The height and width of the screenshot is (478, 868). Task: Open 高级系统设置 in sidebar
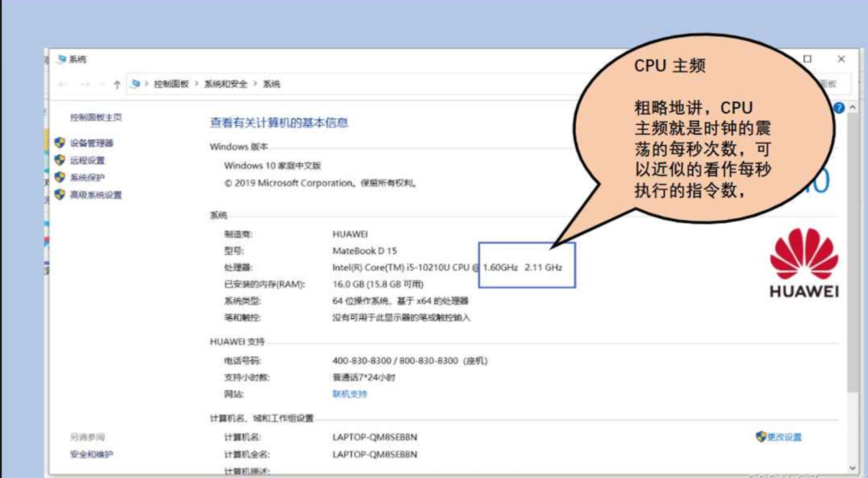pos(96,195)
